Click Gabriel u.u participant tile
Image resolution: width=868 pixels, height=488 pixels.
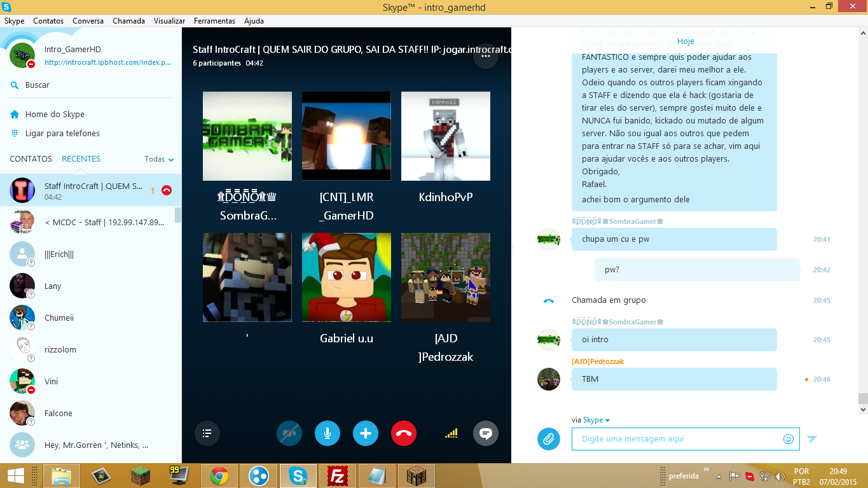click(347, 277)
